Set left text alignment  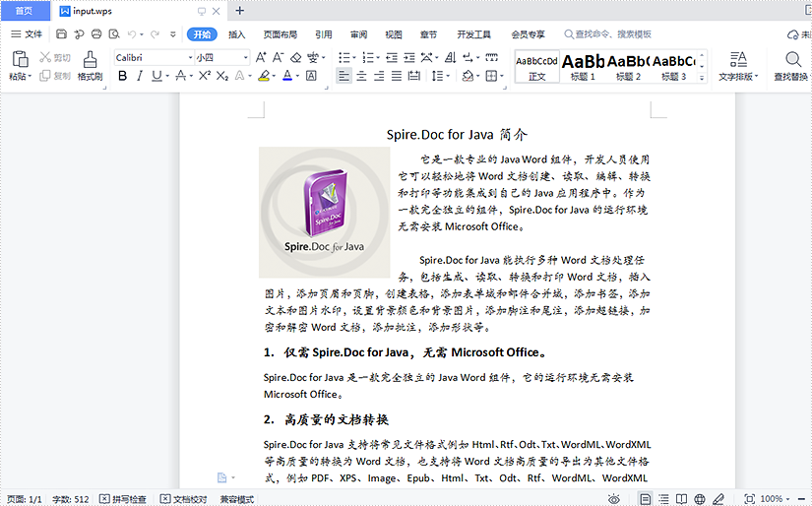coord(344,76)
